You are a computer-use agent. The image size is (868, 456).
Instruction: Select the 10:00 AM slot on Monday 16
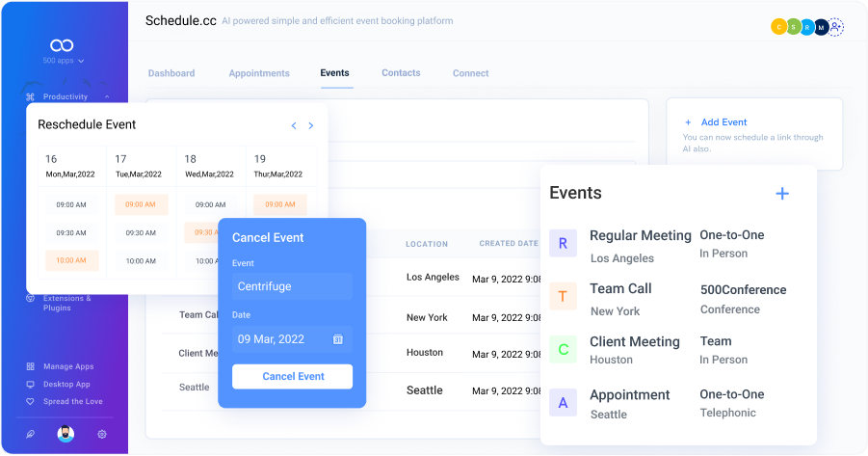pos(71,260)
